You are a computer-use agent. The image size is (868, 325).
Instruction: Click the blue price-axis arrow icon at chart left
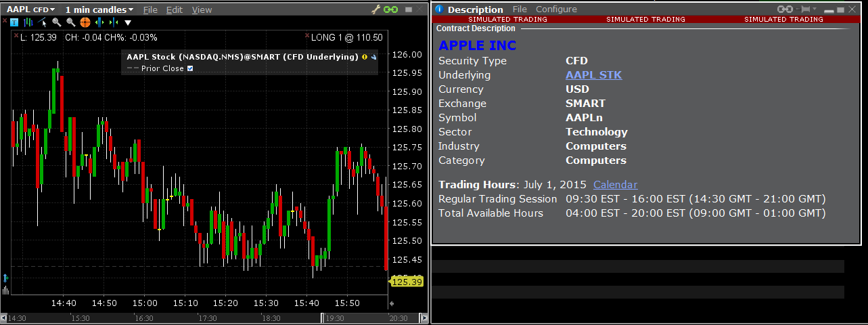(5, 278)
